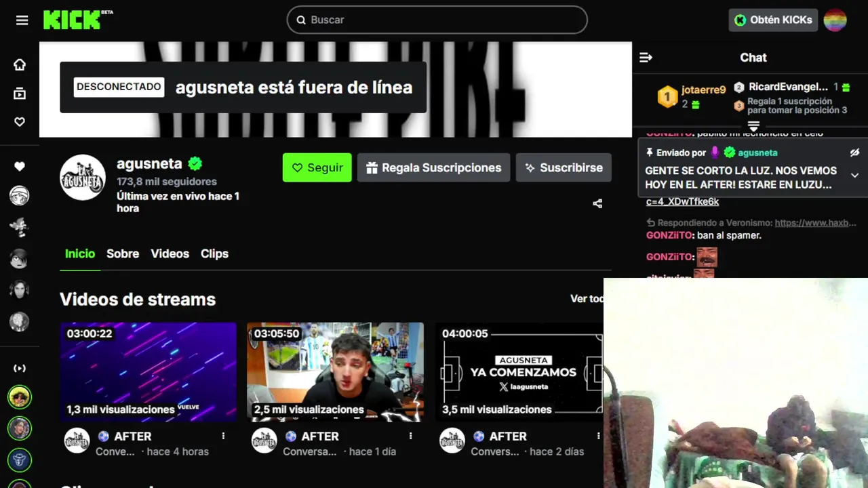Open the first followed channel avatar

pos(20,196)
